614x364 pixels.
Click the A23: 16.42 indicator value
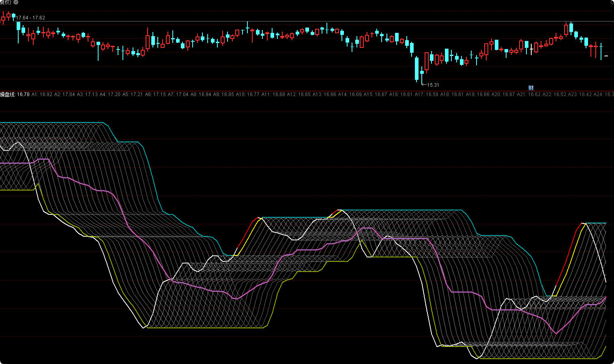click(580, 94)
